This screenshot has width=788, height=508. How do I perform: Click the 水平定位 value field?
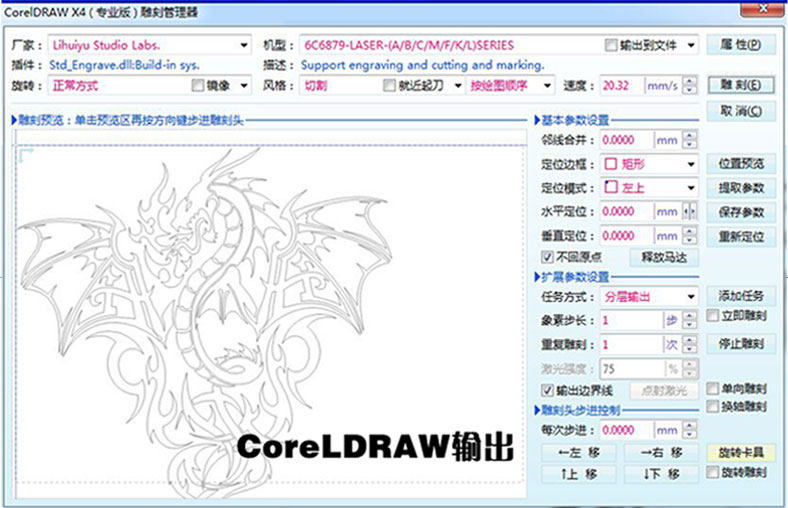[626, 212]
